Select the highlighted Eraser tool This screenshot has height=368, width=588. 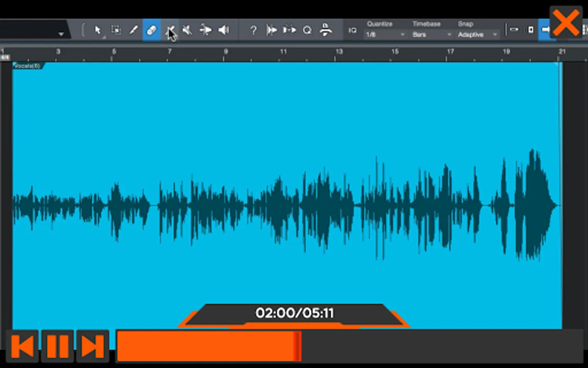coord(151,30)
